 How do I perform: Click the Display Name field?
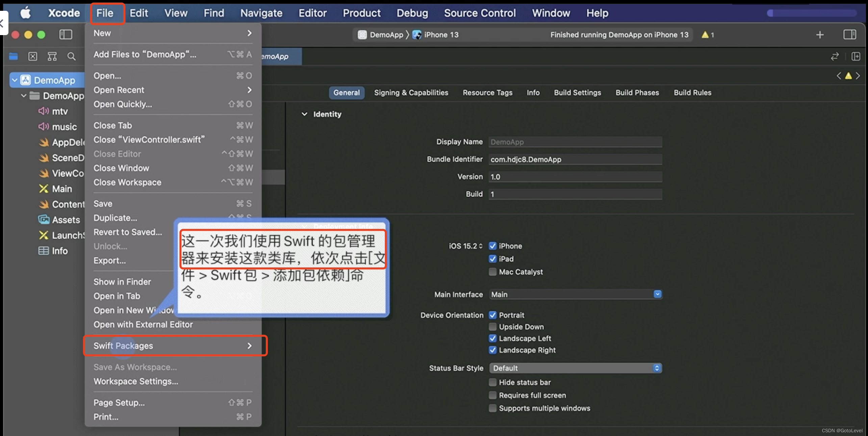575,142
